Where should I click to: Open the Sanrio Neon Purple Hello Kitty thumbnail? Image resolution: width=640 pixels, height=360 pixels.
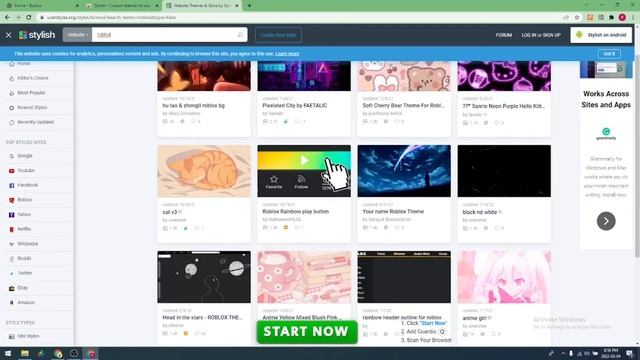pyautogui.click(x=504, y=76)
